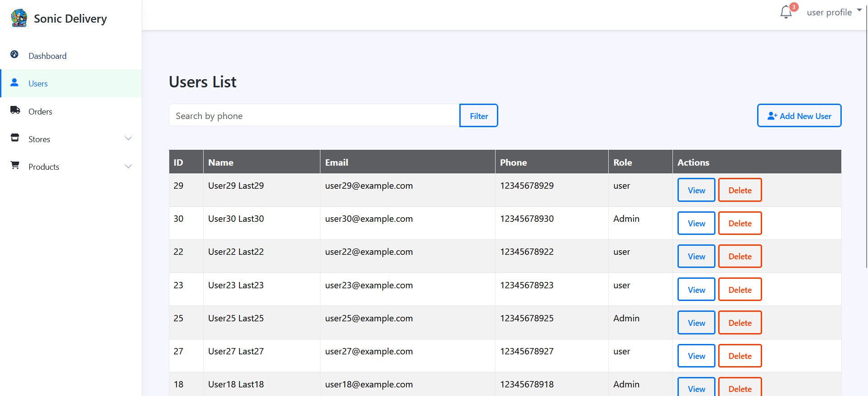Screen dimensions: 868x396
Task: Open the Dashboard menu item
Action: pos(71,56)
